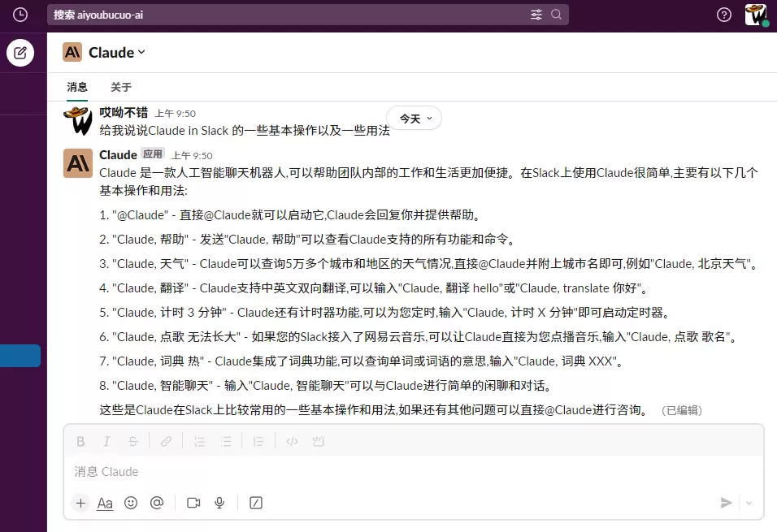
Task: Toggle strikethrough formatting in composer
Action: (x=132, y=441)
